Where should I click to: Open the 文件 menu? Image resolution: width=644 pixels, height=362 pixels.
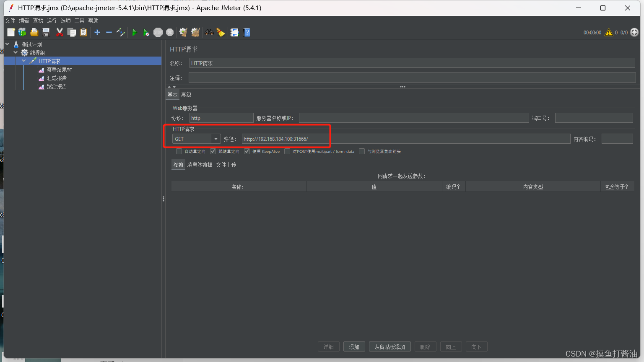pyautogui.click(x=10, y=21)
